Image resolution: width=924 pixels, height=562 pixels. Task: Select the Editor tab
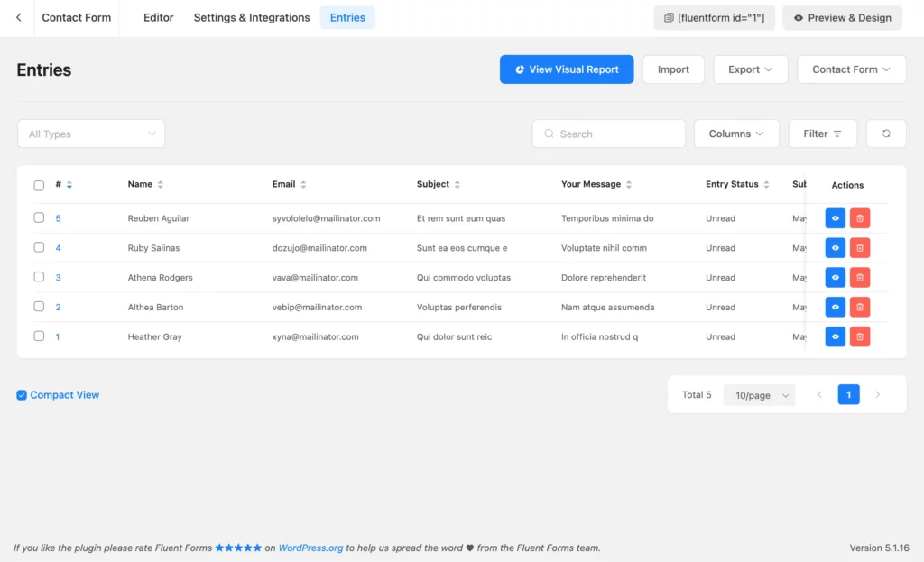(158, 16)
